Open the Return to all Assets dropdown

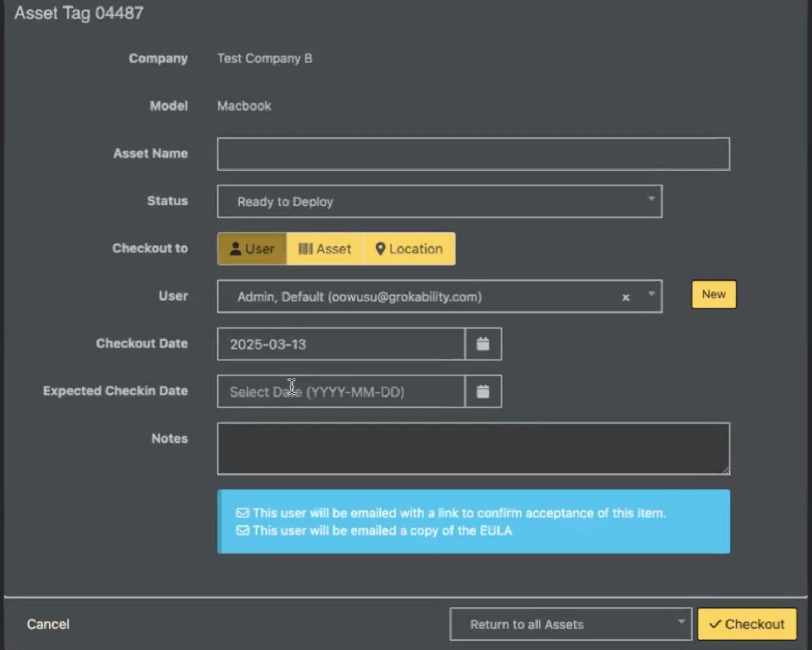click(570, 623)
